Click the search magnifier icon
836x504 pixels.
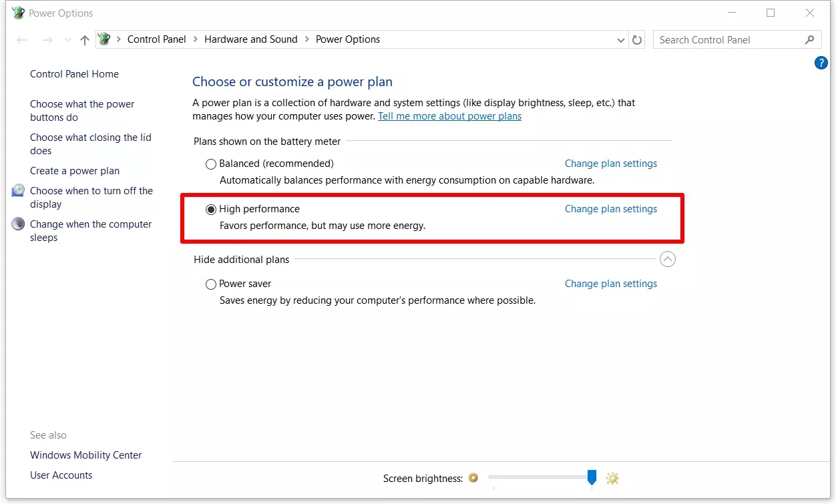click(809, 40)
